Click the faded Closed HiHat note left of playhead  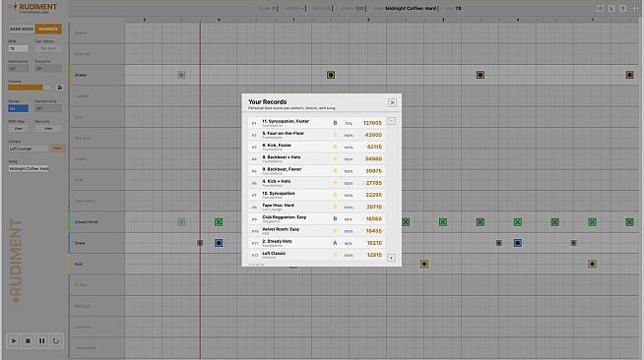181,222
